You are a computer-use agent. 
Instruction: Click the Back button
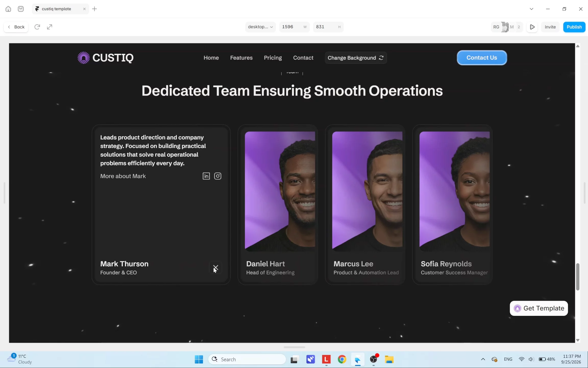[x=16, y=27]
